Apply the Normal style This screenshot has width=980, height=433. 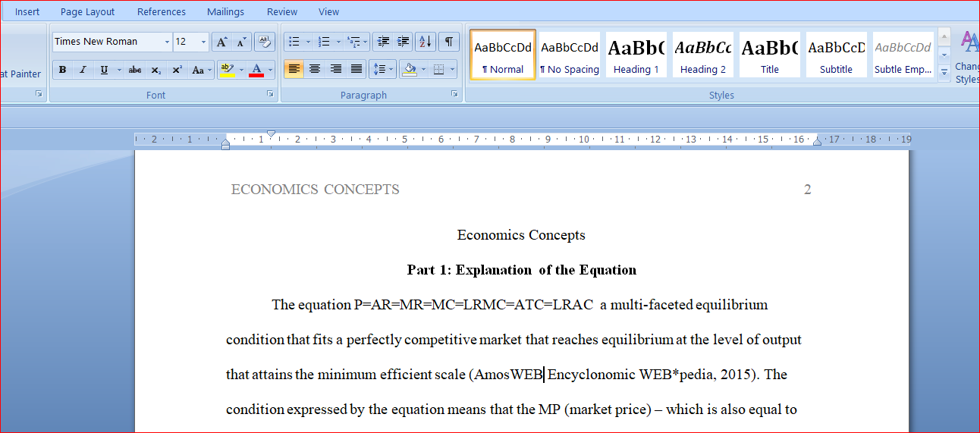tap(503, 55)
